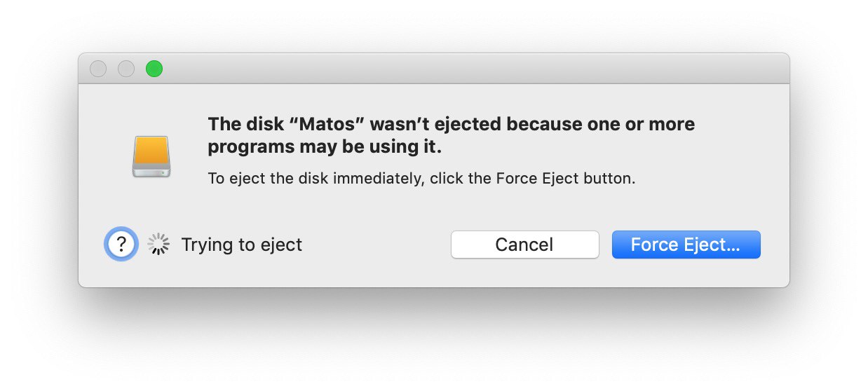Click the spinning progress indicator
The image size is (868, 391).
[x=159, y=244]
